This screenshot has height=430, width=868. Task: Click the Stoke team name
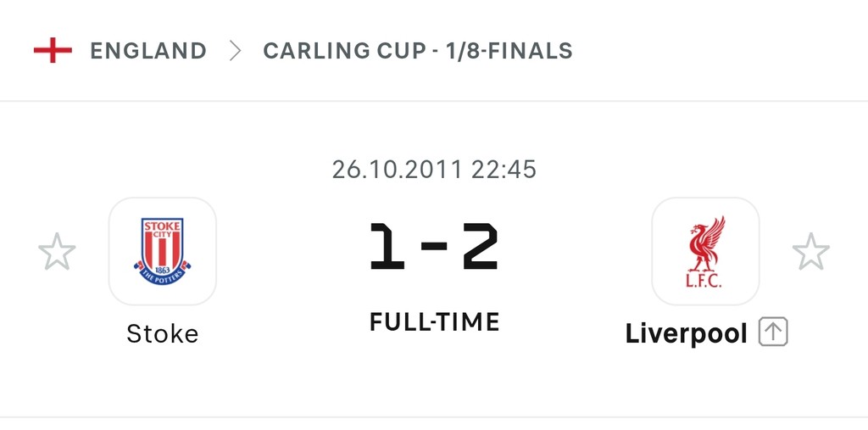pos(162,334)
